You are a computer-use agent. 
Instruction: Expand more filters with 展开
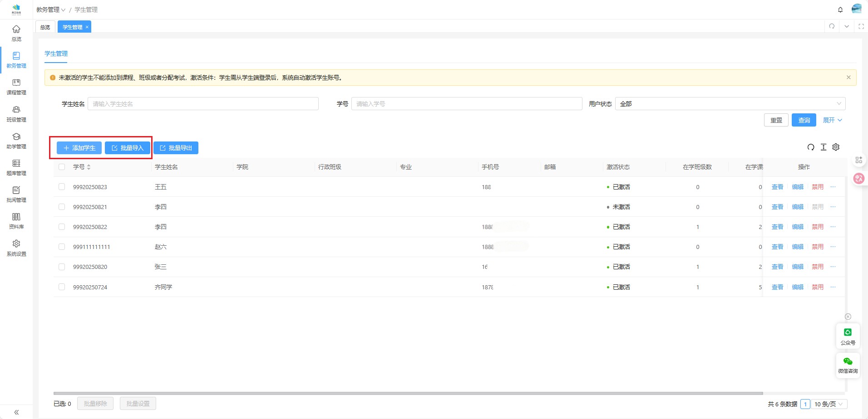tap(832, 120)
